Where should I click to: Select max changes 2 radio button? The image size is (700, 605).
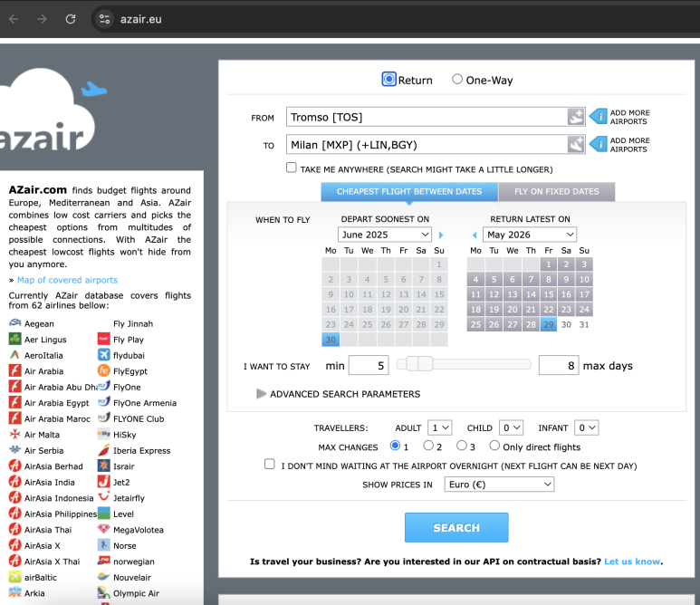click(x=428, y=446)
